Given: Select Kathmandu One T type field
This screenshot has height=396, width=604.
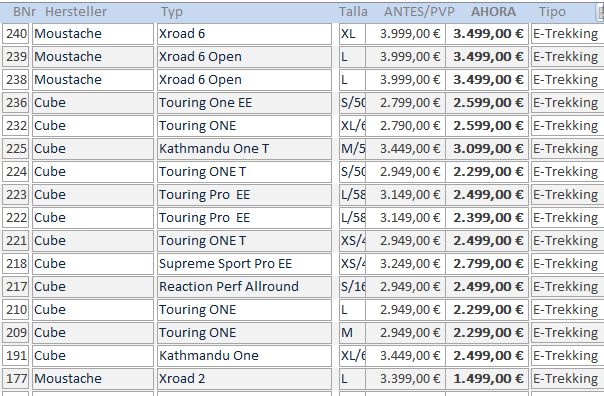Looking at the screenshot, I should [244, 149].
